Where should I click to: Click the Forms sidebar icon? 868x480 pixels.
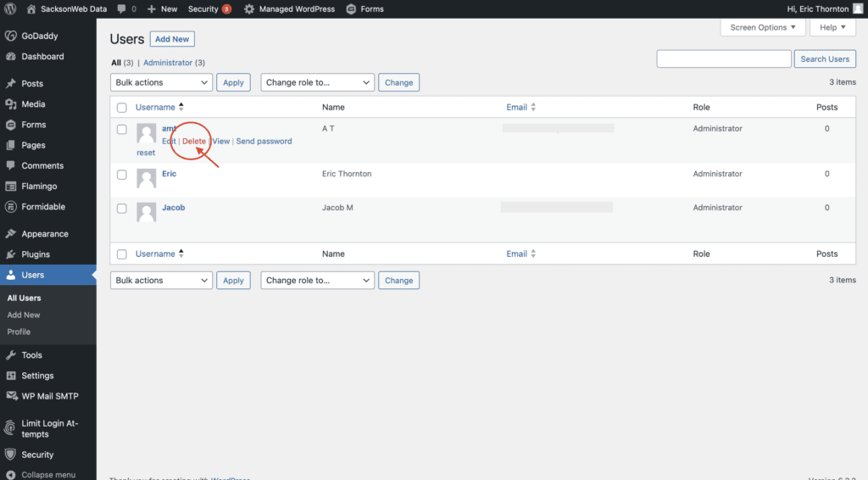[x=10, y=125]
